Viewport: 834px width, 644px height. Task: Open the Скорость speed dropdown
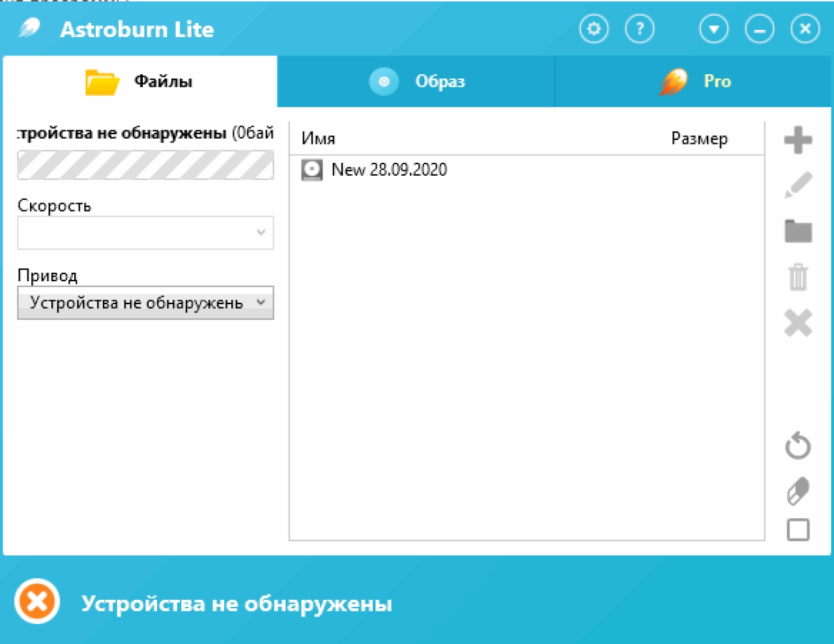pos(145,232)
